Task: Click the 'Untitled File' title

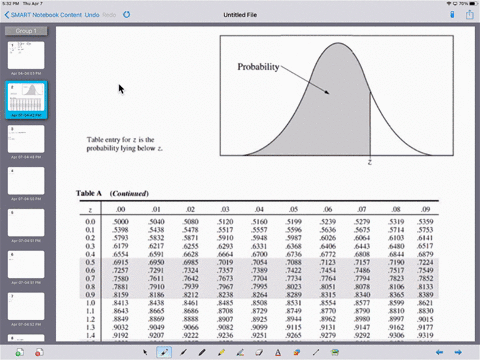Action: point(240,15)
